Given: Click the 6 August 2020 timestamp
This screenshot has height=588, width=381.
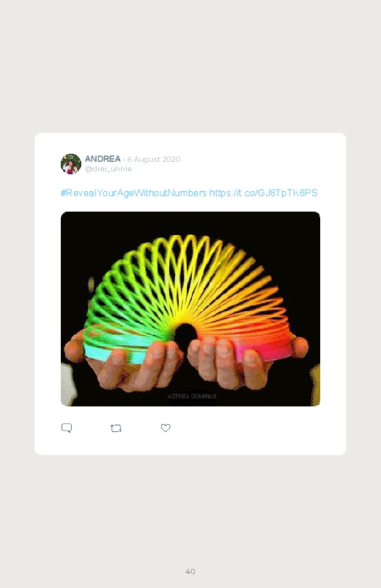Looking at the screenshot, I should (x=154, y=159).
